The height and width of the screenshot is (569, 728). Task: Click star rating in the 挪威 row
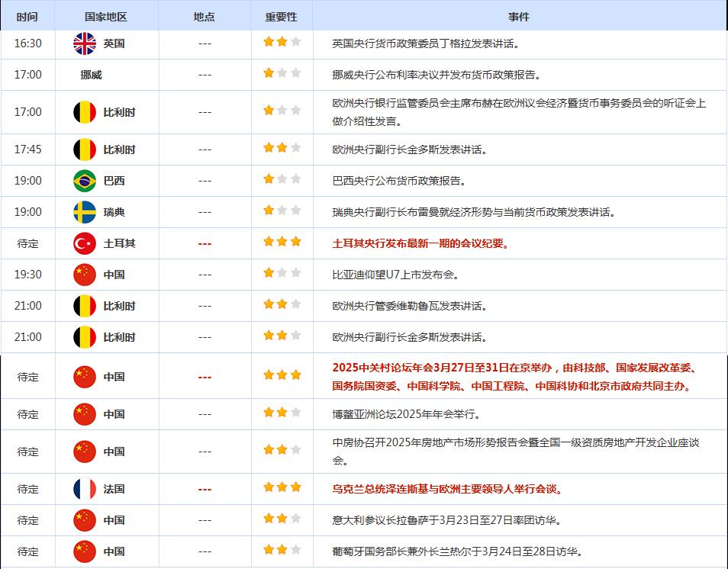[x=282, y=73]
